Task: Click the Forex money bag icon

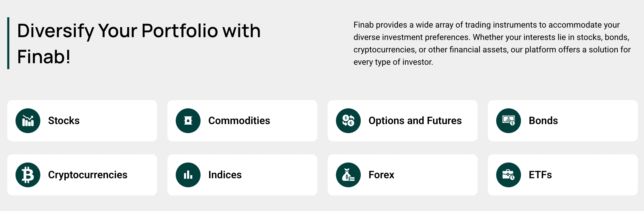Action: tap(348, 175)
